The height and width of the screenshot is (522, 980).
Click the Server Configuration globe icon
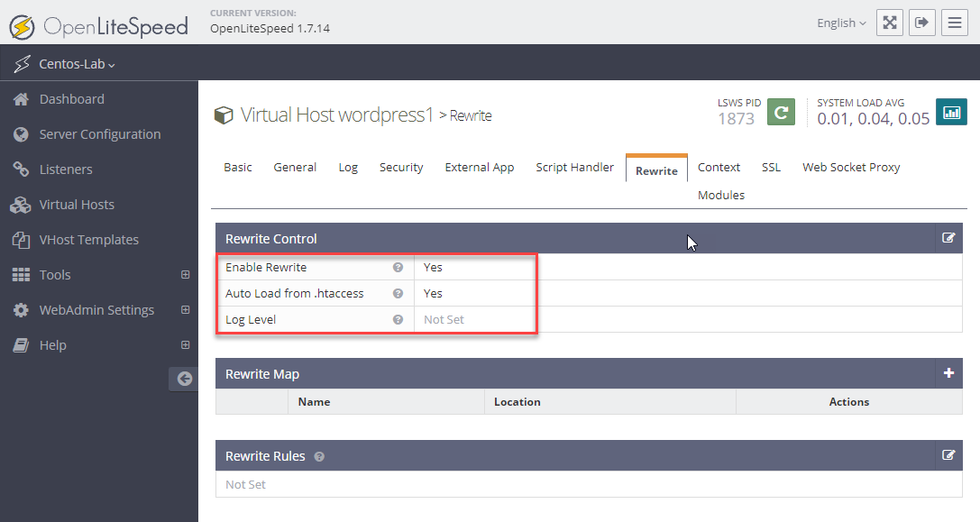tap(21, 134)
